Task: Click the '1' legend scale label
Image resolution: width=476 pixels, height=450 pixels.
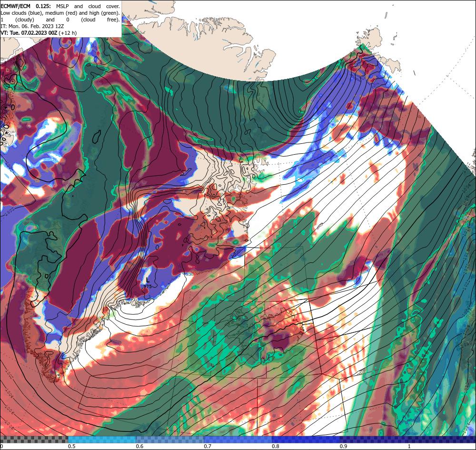Action: pos(409,446)
